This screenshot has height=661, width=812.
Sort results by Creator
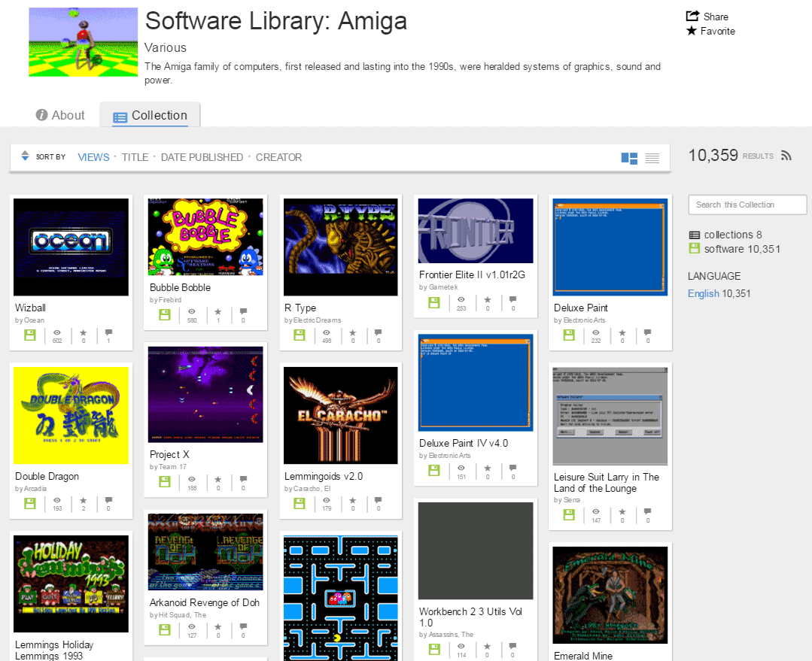tap(278, 157)
